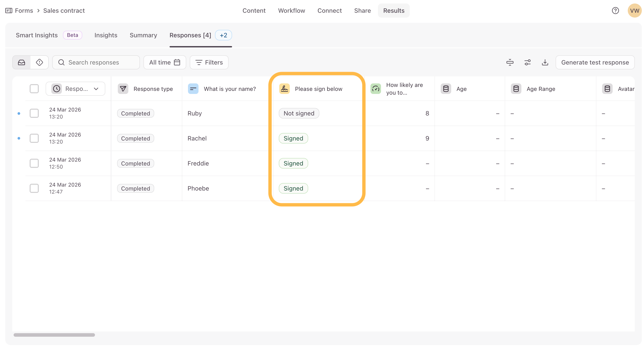
Task: Click the Forms breadcrumb icon
Action: [9, 11]
